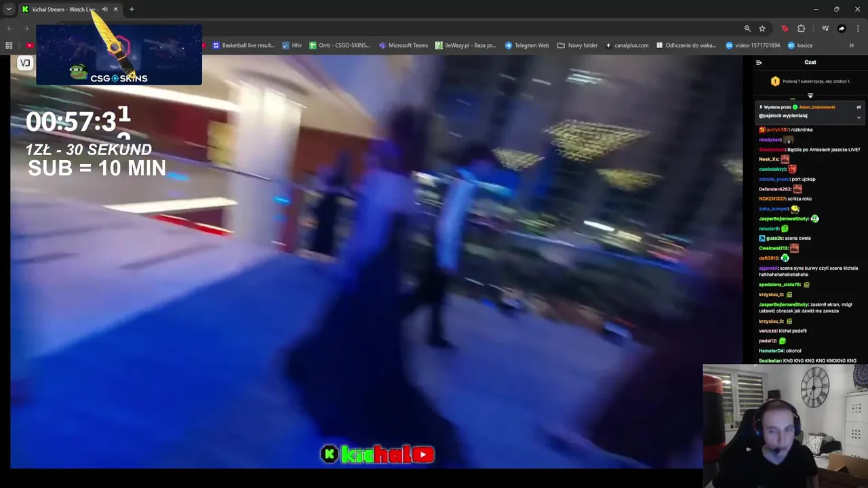
Task: Go back to the previous page
Action: [9, 28]
